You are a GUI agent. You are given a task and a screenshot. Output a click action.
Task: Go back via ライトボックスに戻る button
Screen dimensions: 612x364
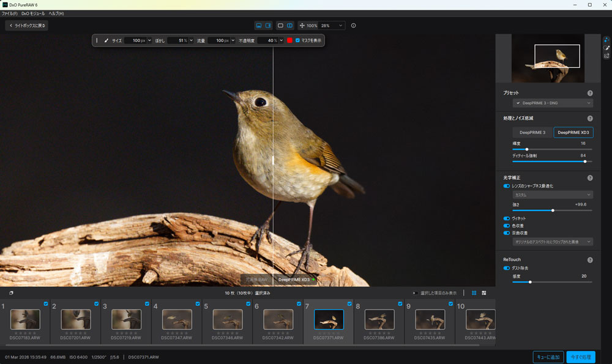pos(26,26)
